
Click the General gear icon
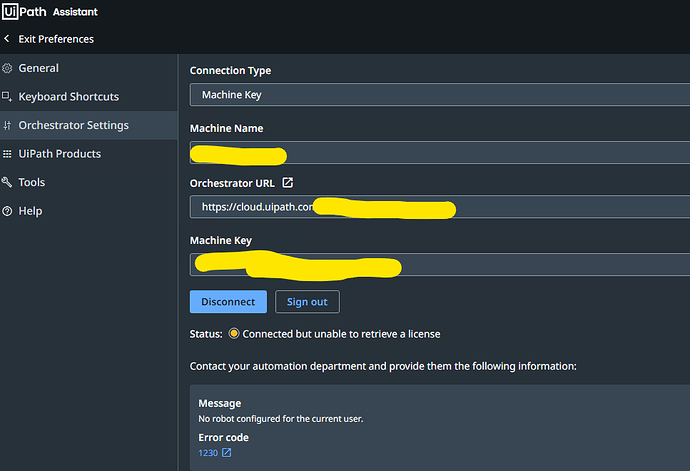click(7, 69)
